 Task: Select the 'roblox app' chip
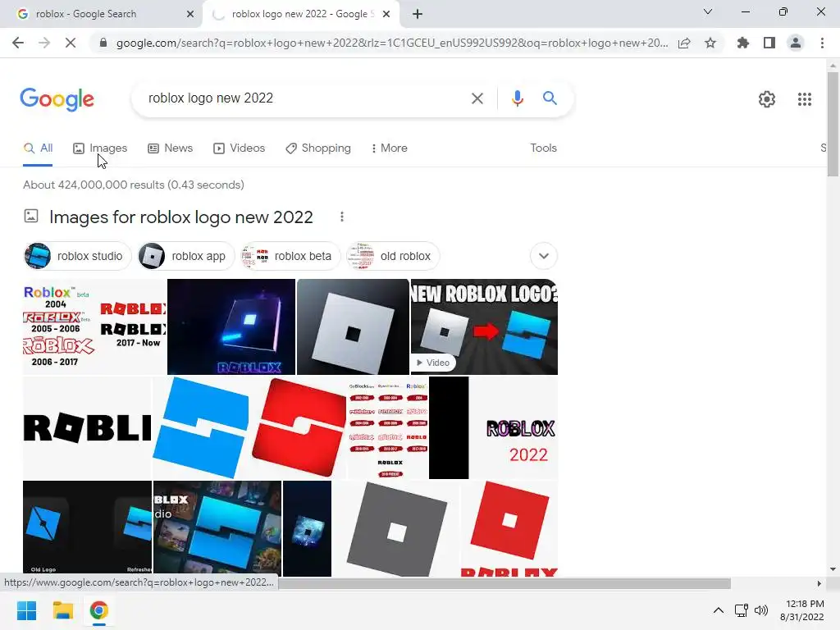pos(186,256)
